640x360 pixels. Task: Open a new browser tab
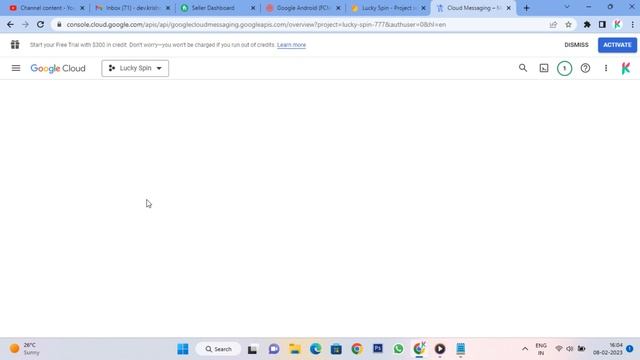[x=527, y=8]
